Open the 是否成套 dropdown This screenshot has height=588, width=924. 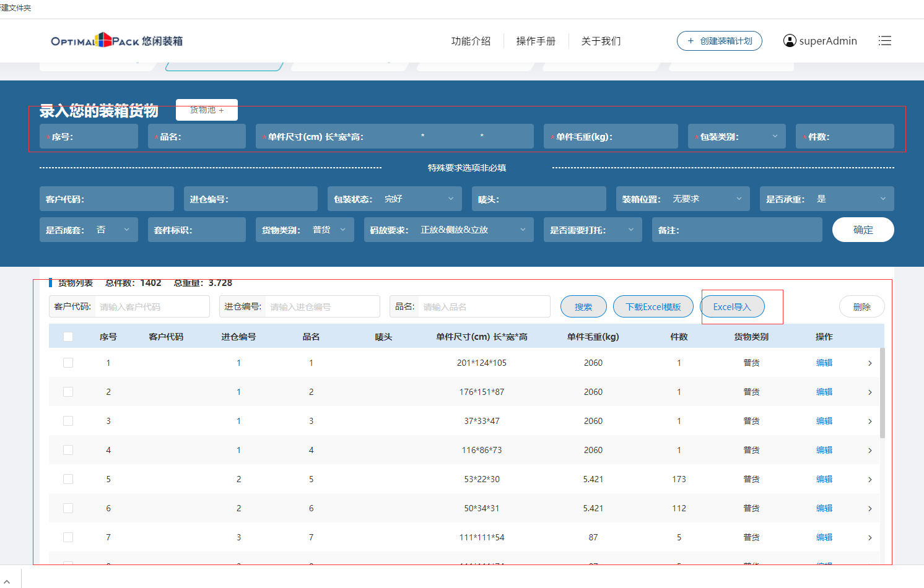(x=89, y=230)
